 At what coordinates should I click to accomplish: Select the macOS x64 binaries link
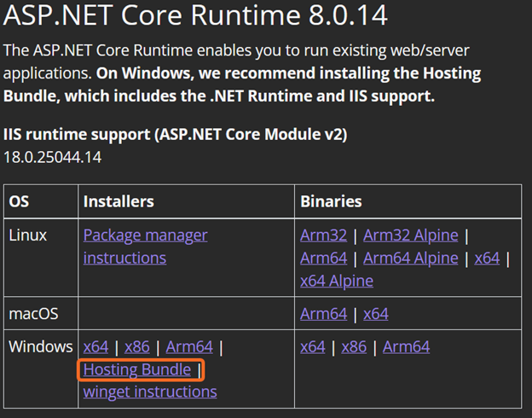(376, 314)
